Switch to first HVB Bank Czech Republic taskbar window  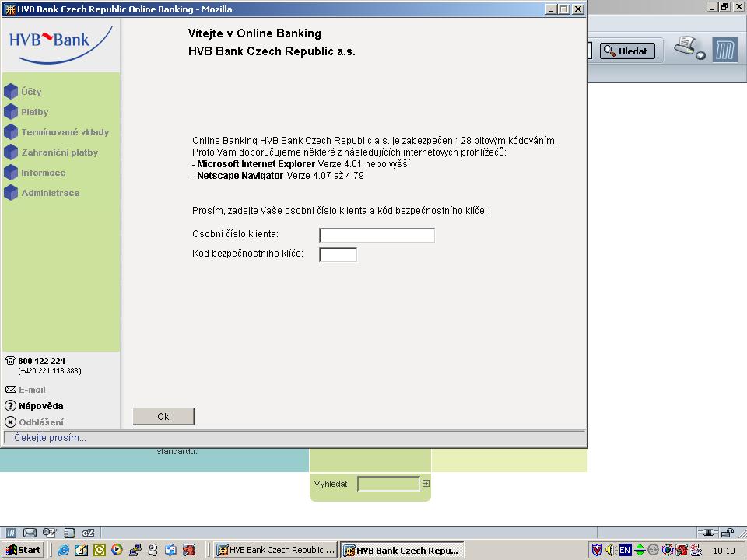(x=275, y=550)
